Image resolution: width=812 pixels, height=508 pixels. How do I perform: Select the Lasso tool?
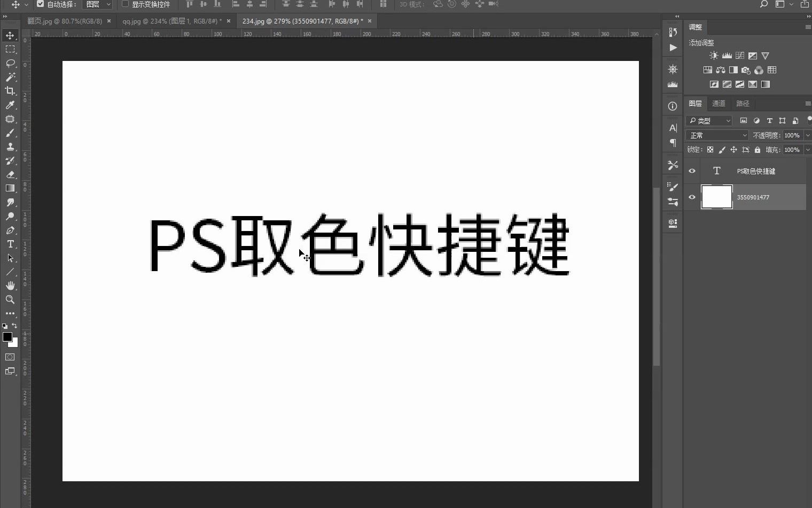[10, 64]
